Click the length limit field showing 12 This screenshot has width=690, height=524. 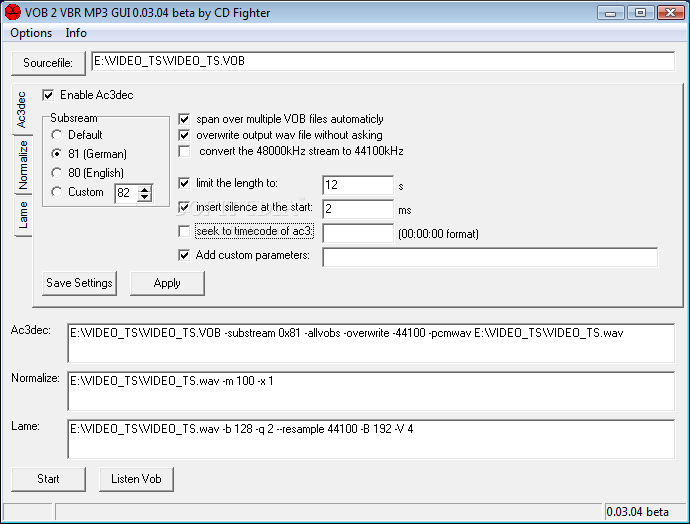[x=358, y=185]
